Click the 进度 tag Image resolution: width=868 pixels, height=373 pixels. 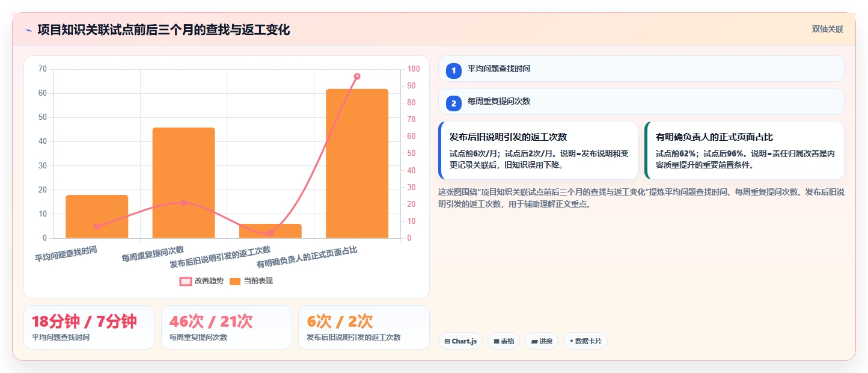[x=542, y=341]
